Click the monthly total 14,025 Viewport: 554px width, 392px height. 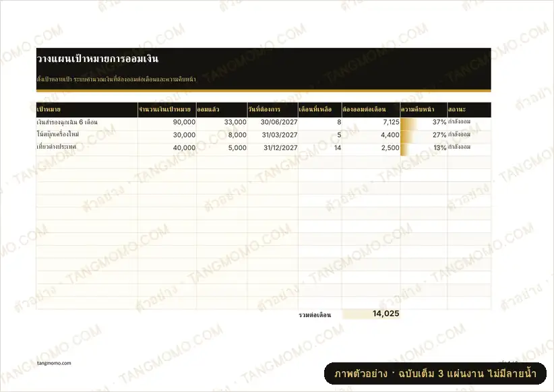(386, 314)
